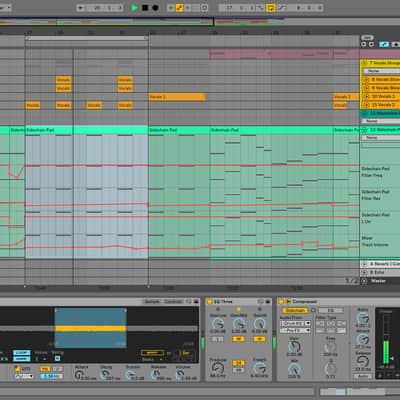Viewport: 400px width, 400px height.
Task: Toggle the LFO Hz rate mode button
Action: [44, 369]
